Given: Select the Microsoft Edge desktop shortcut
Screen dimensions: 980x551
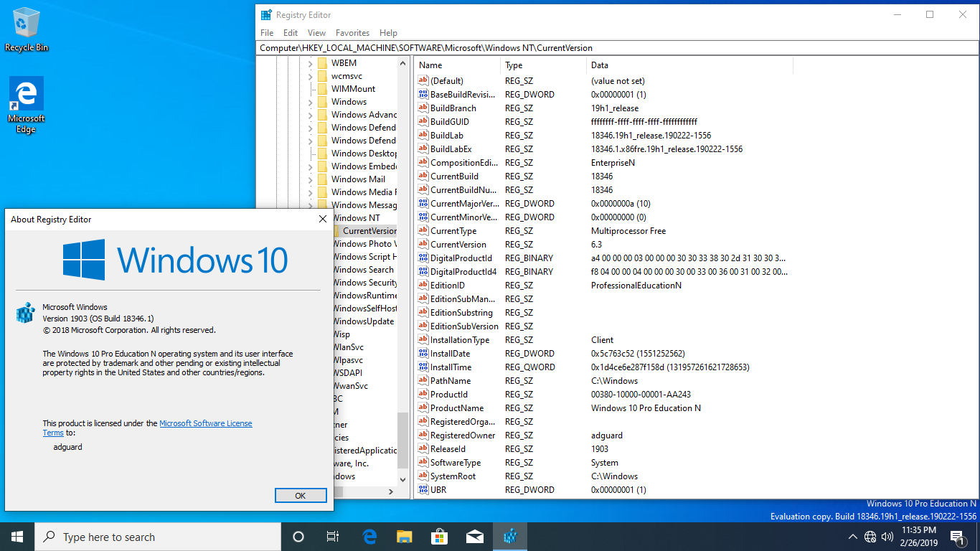Looking at the screenshot, I should pos(27,105).
